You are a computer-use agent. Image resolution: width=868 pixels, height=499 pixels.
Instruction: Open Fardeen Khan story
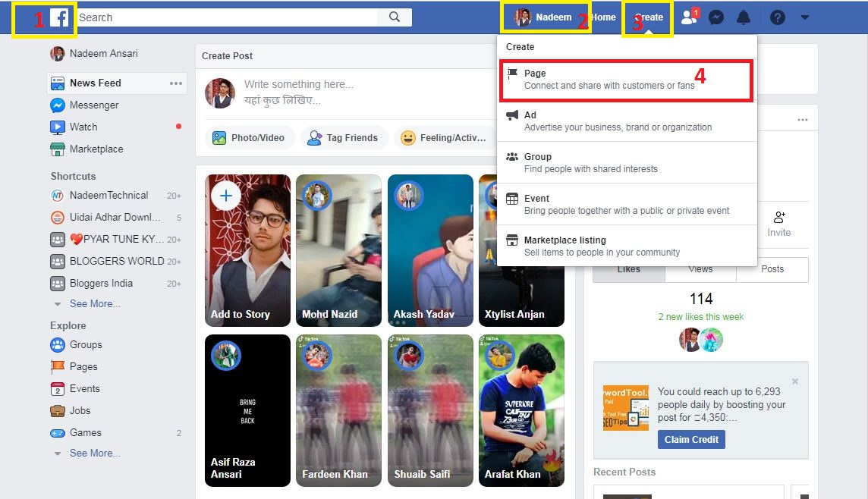(339, 410)
